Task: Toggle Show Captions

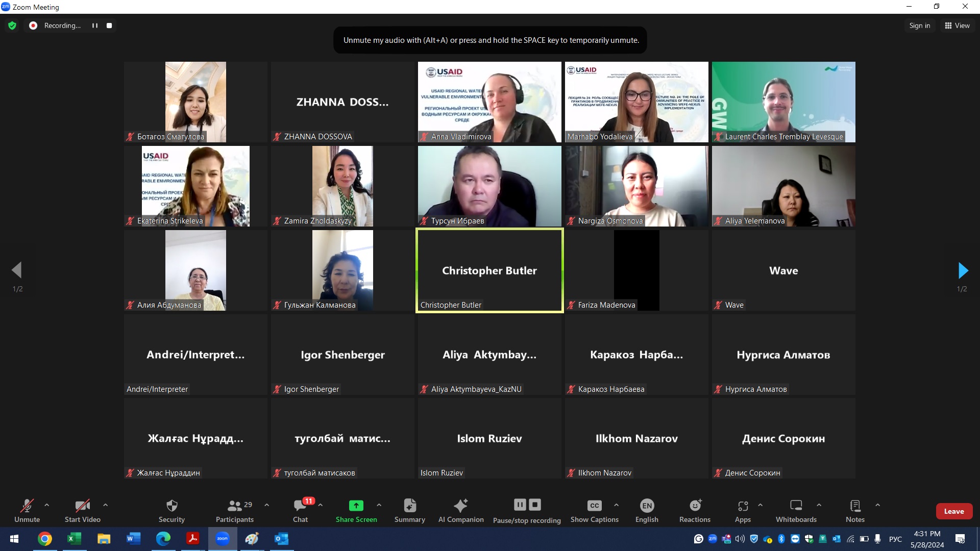Action: 594,511
